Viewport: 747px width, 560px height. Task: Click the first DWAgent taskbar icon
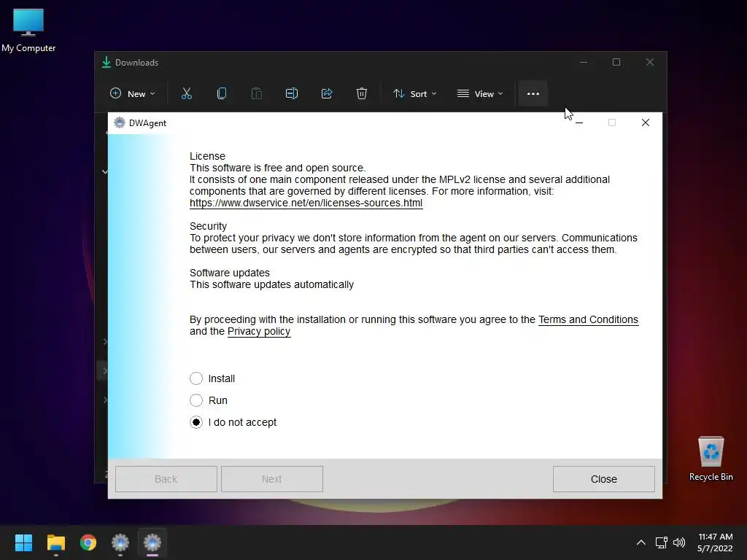pos(120,542)
